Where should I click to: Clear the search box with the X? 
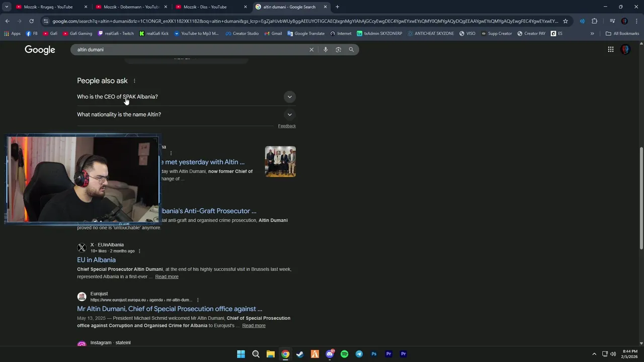click(x=311, y=49)
